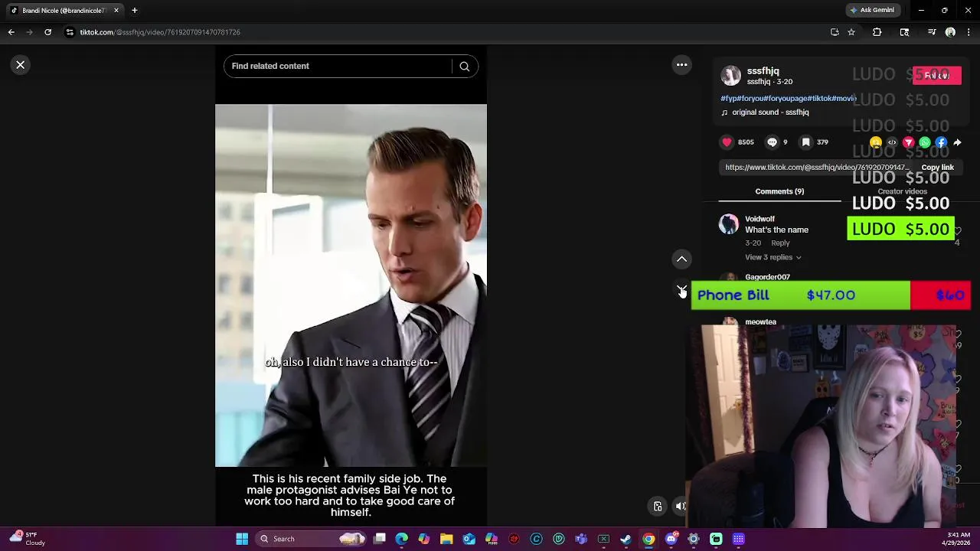Switch to the Comments (9) tab
Viewport: 980px width, 551px height.
pyautogui.click(x=779, y=191)
